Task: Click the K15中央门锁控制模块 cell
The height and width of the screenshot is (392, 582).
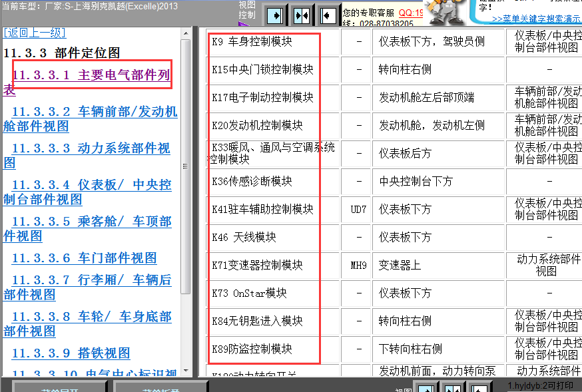Action: (x=273, y=70)
